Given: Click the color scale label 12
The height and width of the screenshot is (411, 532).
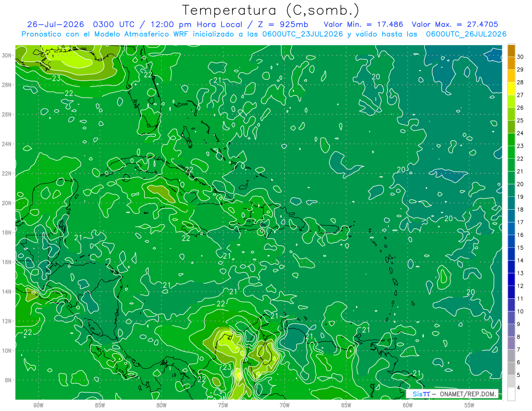Looking at the screenshot, I should click(x=520, y=286).
